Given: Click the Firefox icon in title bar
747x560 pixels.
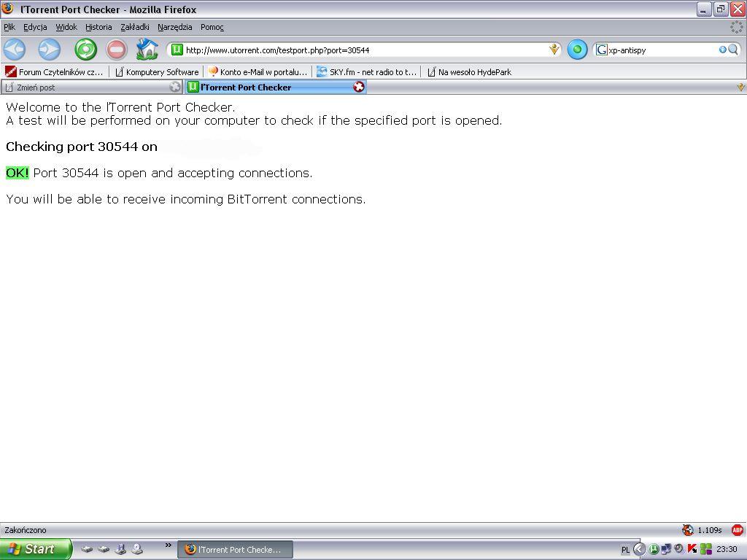Looking at the screenshot, I should tap(8, 9).
